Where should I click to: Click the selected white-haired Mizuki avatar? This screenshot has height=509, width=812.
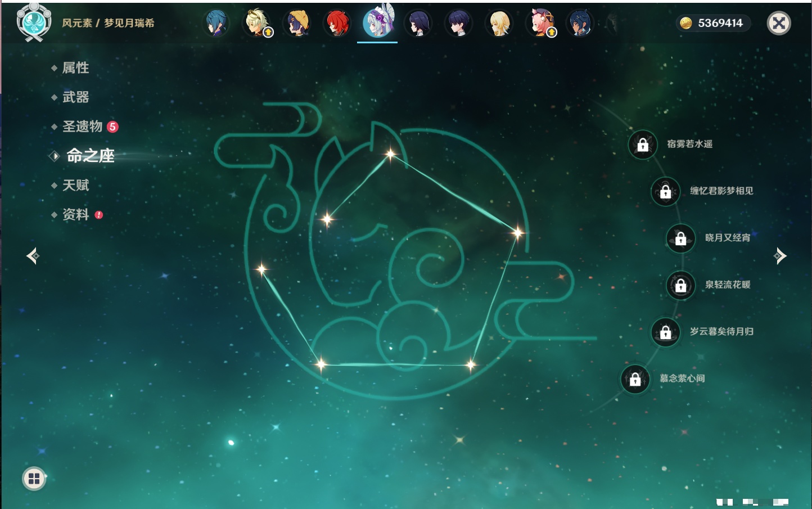(x=378, y=22)
